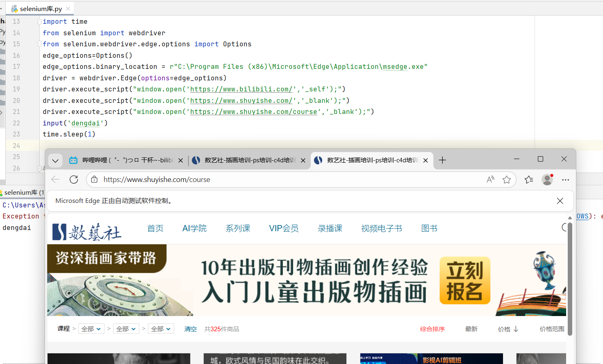Viewport: 603px width, 364px height.
Task: Click the 课程 breadcrumb label
Action: 64,329
